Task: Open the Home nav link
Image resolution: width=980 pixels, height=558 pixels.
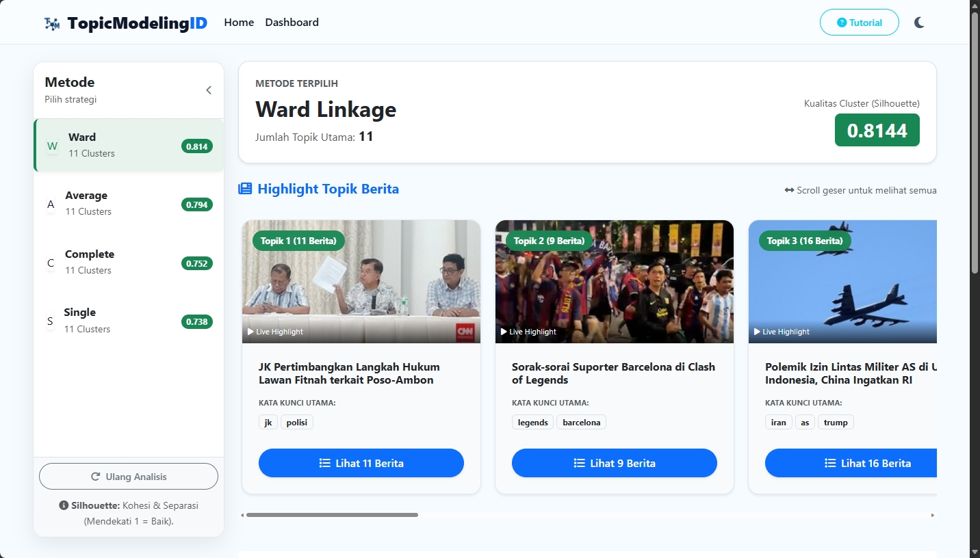Action: [x=239, y=23]
